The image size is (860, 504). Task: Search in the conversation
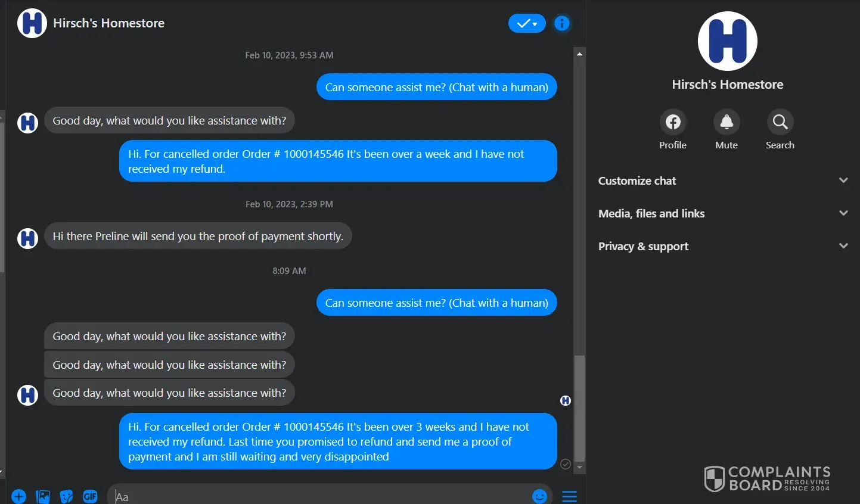coord(780,122)
